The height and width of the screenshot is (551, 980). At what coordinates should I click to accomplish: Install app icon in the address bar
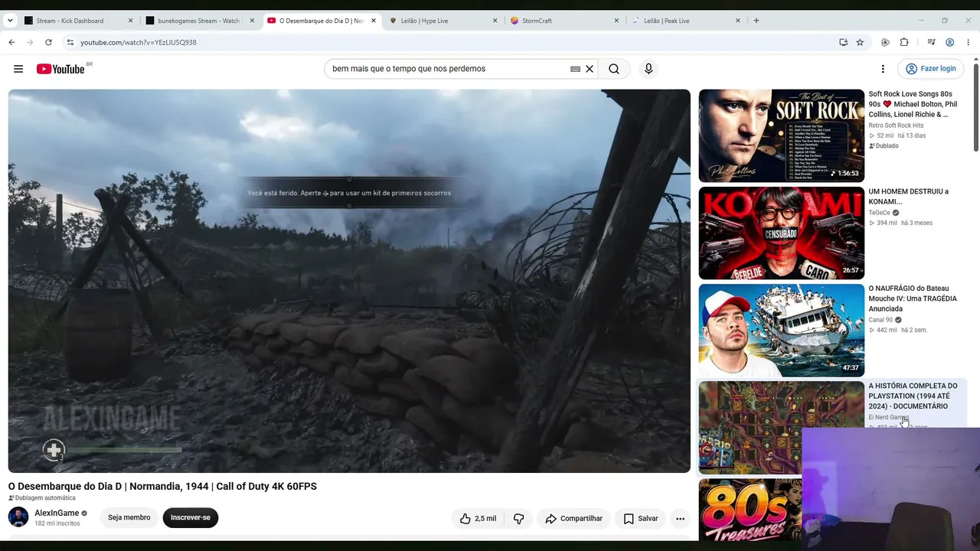(x=843, y=42)
